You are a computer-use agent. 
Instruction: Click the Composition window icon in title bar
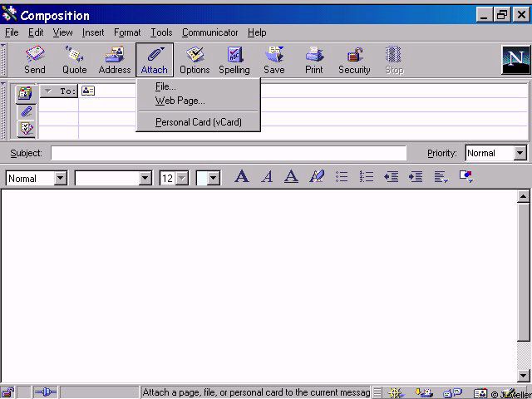[9, 15]
